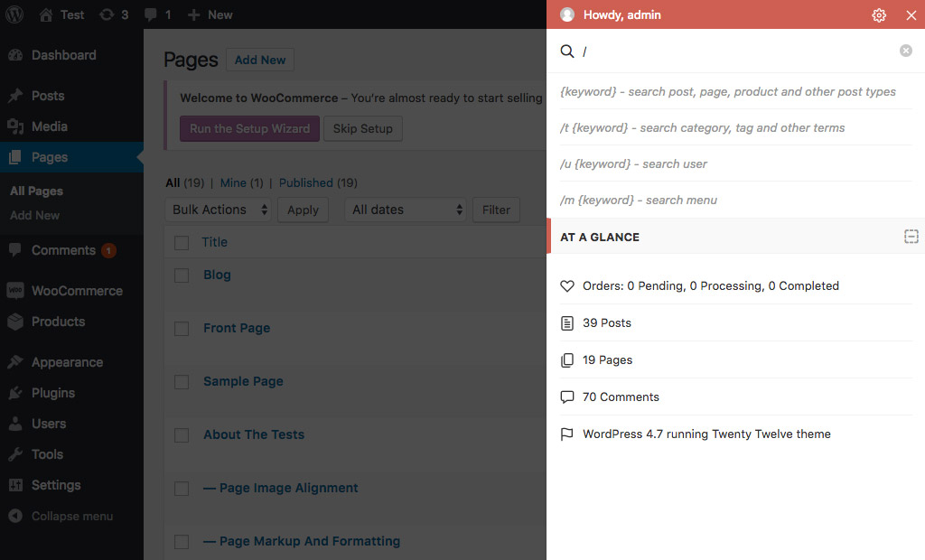This screenshot has width=925, height=560.
Task: Open the Sample Page link
Action: [x=243, y=381]
